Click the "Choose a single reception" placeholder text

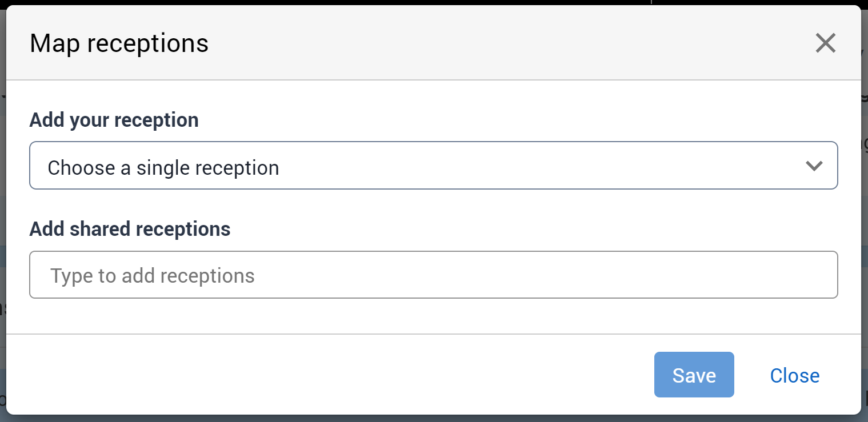click(163, 168)
